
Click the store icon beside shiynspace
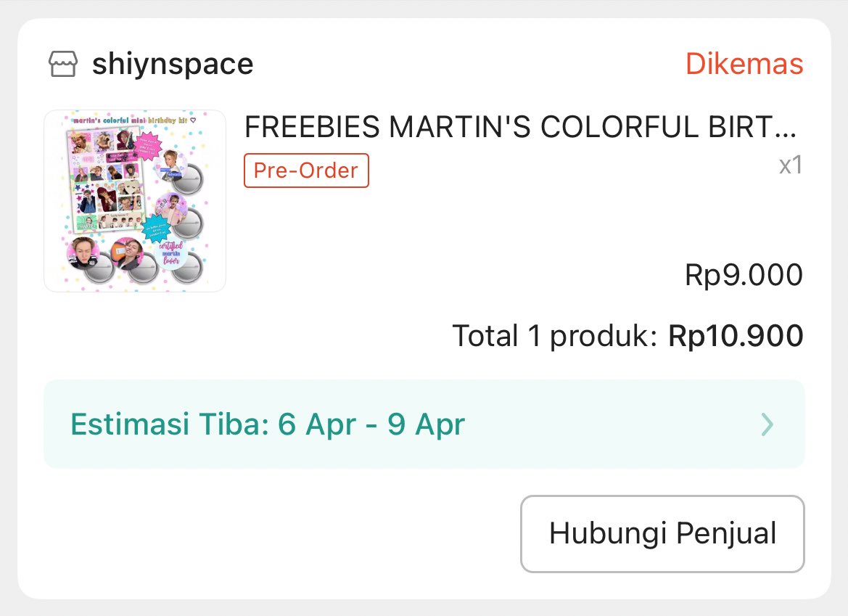click(63, 65)
